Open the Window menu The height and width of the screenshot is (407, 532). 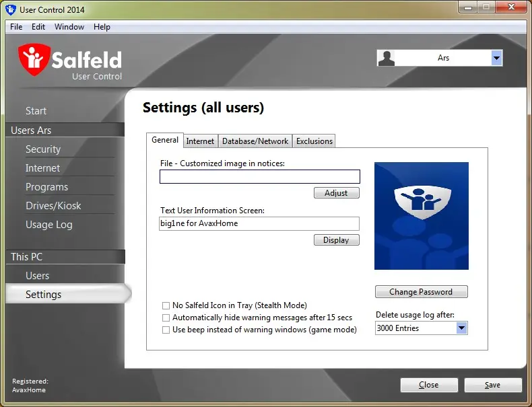point(69,27)
